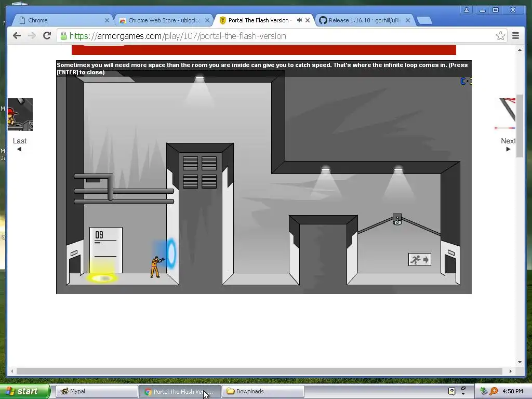
Task: Click the horizontal scrollbar left arrow
Action: (12, 371)
